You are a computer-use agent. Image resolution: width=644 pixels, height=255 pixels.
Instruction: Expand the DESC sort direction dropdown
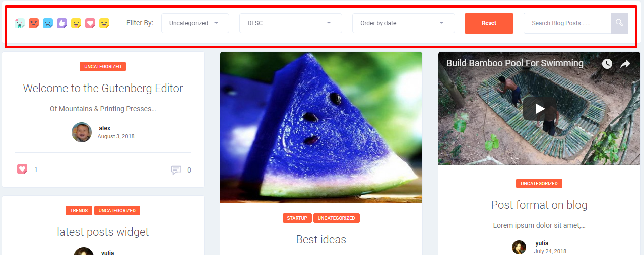(291, 23)
